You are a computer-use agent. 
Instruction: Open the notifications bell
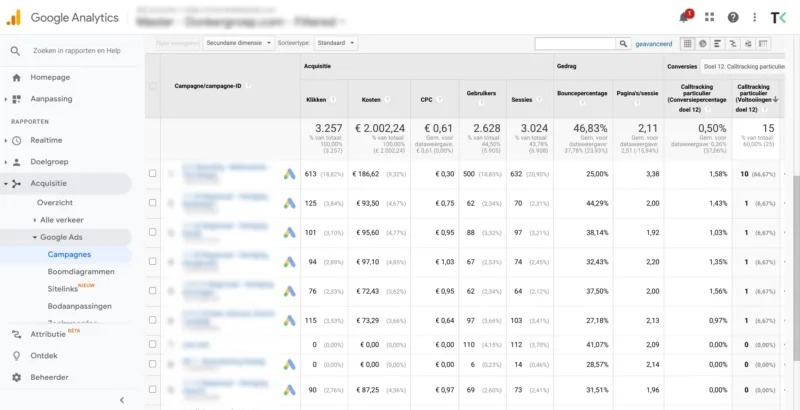(684, 17)
